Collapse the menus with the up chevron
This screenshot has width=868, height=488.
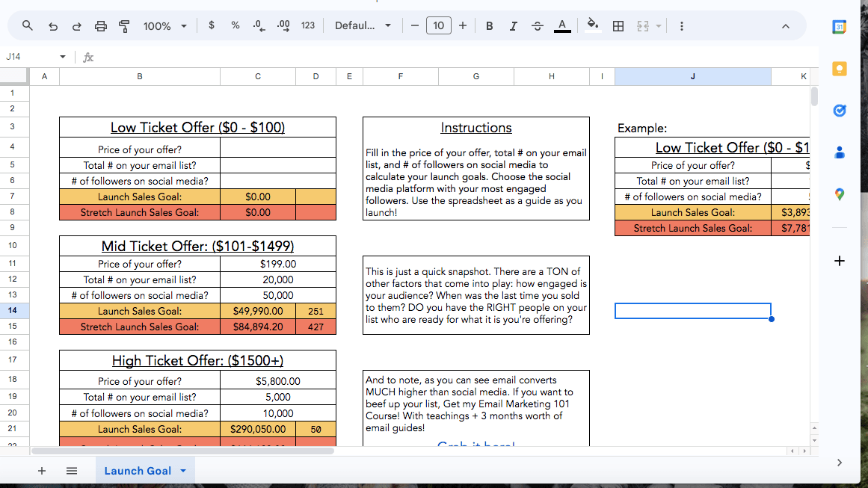[x=786, y=26]
